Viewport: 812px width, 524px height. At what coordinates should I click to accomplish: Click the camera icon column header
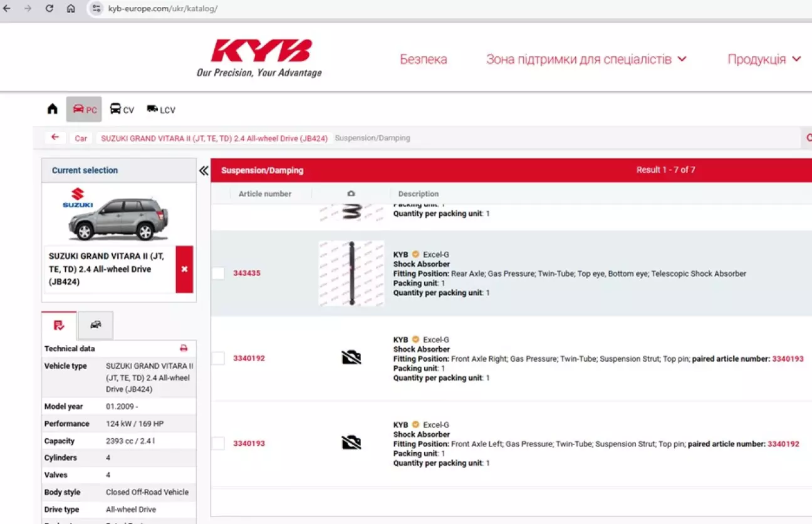[x=351, y=194]
